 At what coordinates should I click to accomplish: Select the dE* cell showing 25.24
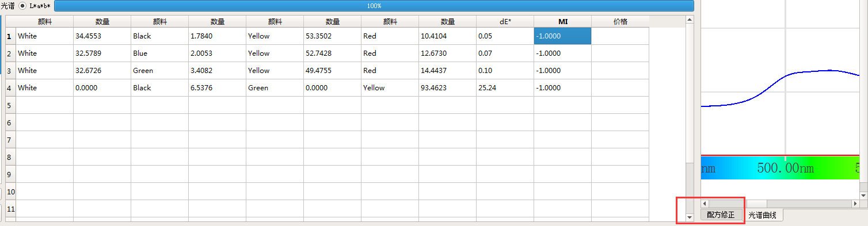pos(505,88)
